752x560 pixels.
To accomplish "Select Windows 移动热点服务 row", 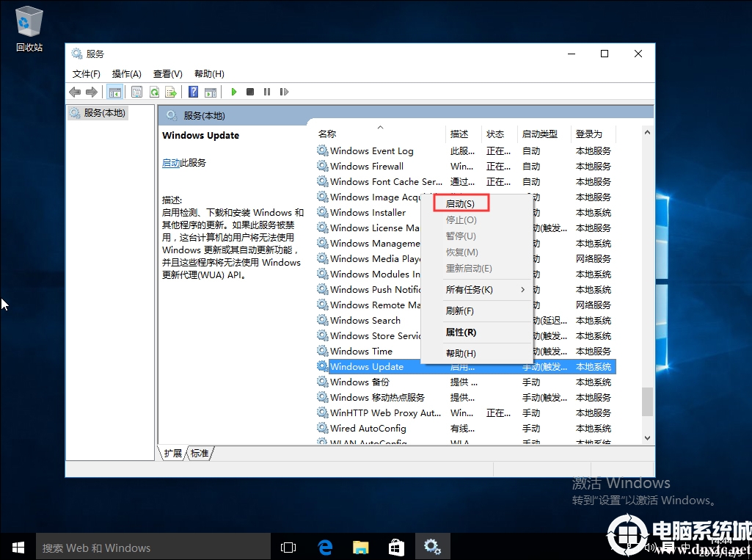I will [466, 397].
